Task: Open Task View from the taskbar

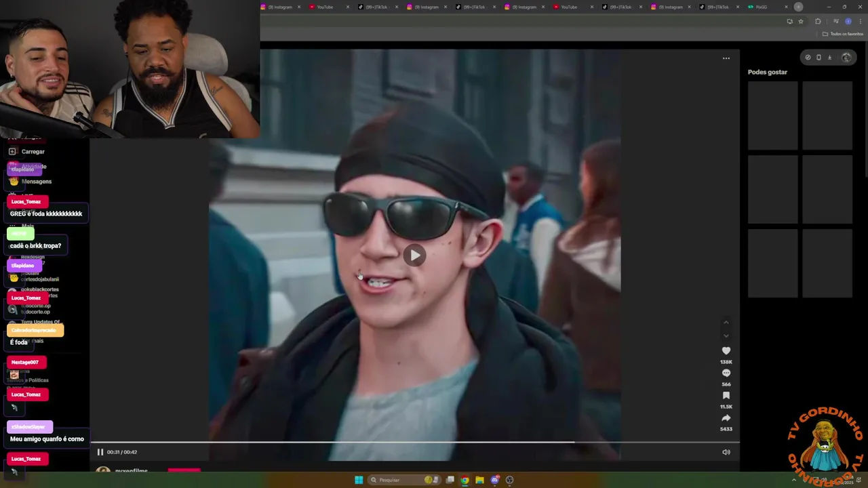Action: pyautogui.click(x=450, y=480)
